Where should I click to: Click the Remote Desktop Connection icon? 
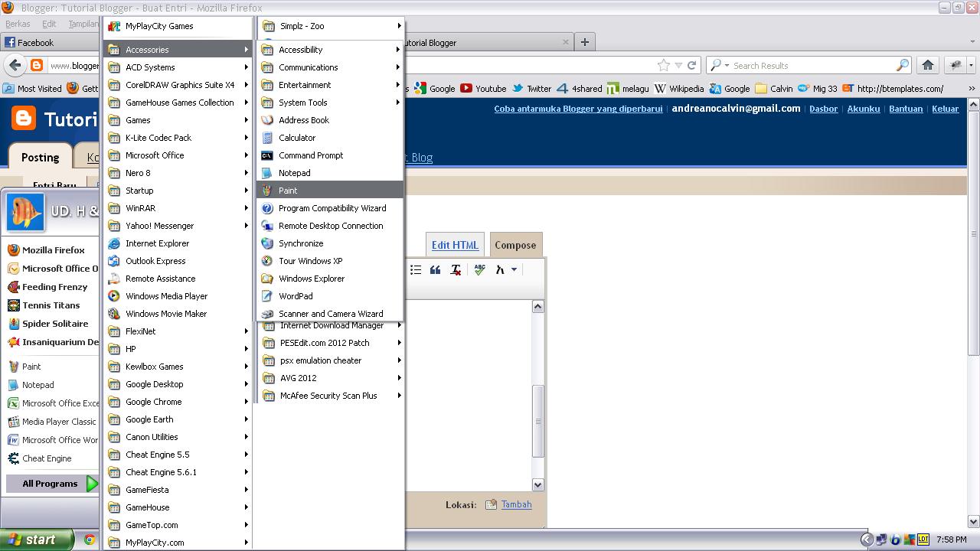[267, 226]
